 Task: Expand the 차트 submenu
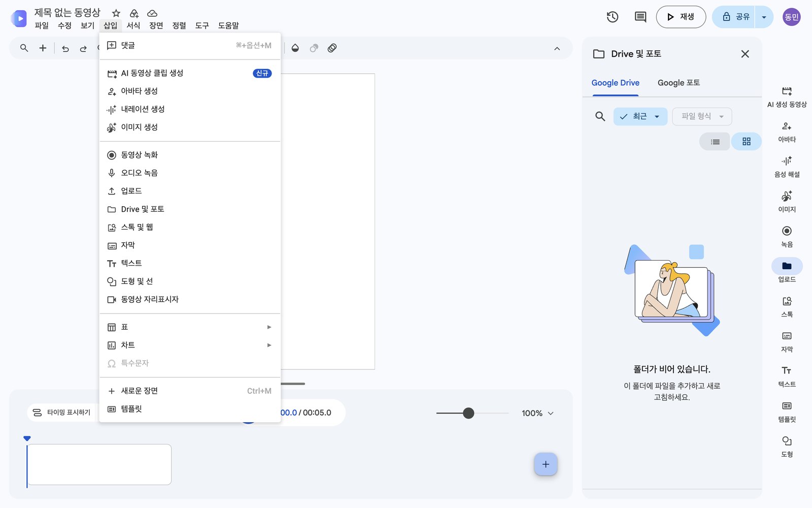[x=190, y=345]
